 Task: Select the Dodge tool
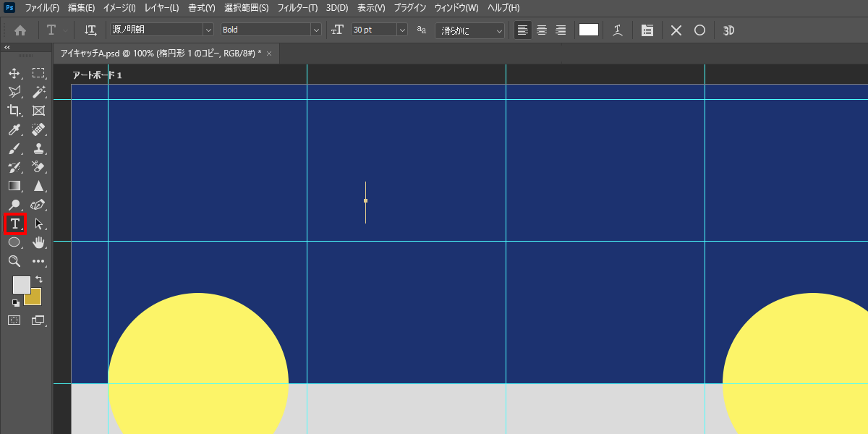[x=14, y=205]
